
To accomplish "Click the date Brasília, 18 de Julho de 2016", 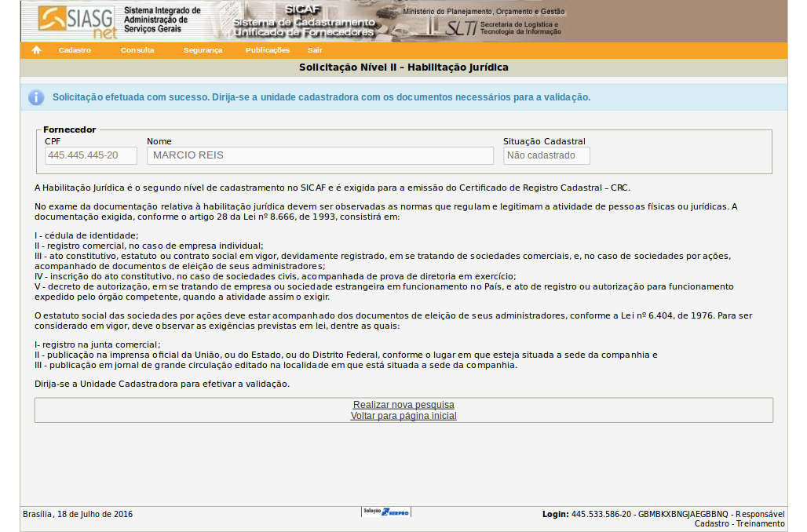I will (78, 514).
